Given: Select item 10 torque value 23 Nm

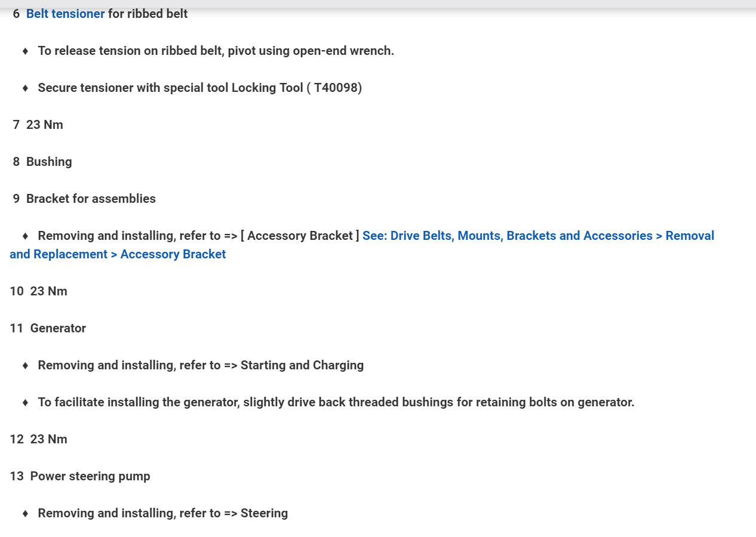Looking at the screenshot, I should (49, 291).
